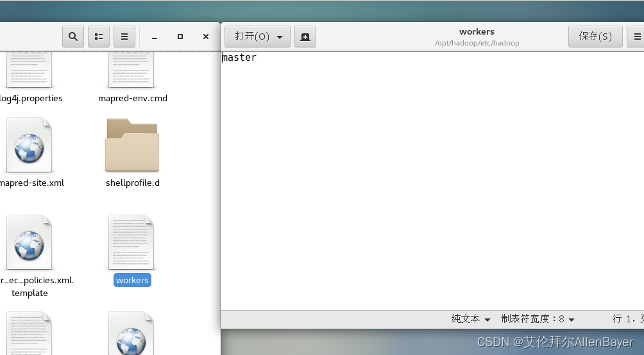Switch file manager to list view

click(x=99, y=37)
